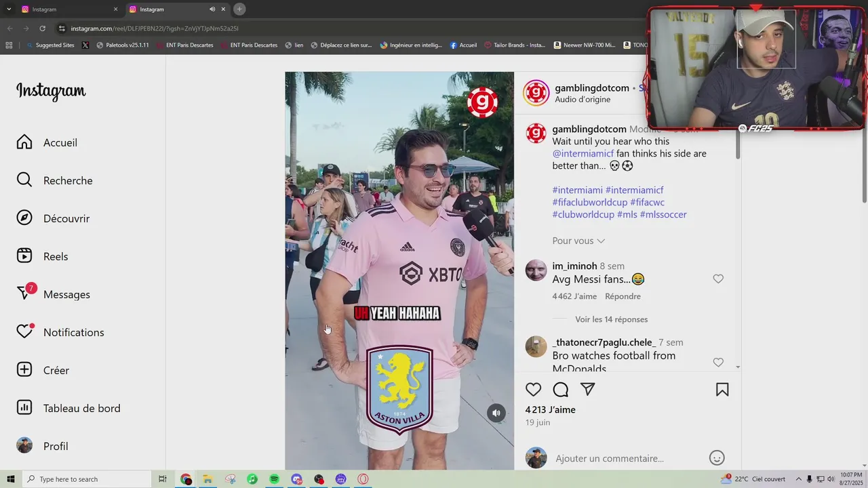Screen dimensions: 868x488
Task: Open comments with the speech bubble icon
Action: [x=561, y=390]
